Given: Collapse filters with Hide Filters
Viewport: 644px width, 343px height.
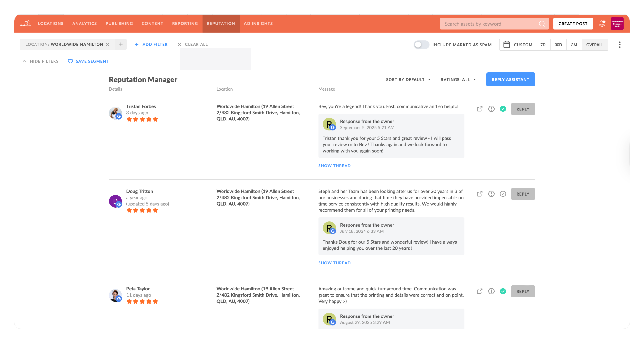Looking at the screenshot, I should (40, 61).
